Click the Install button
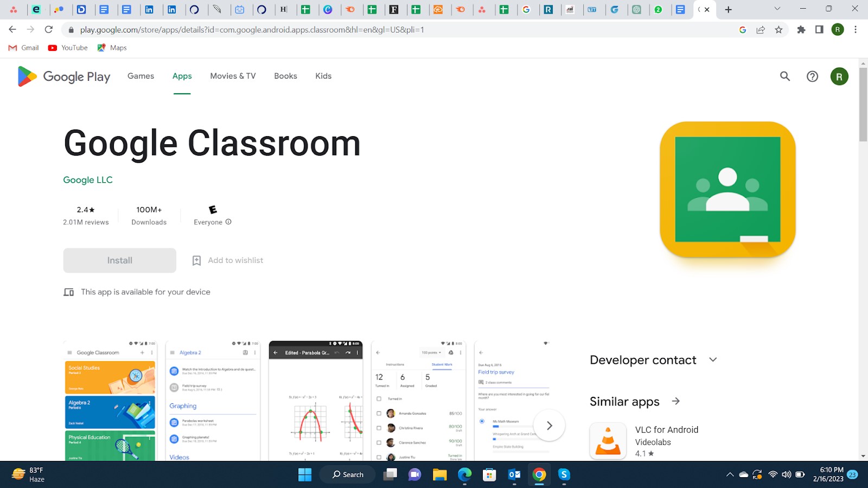Image resolution: width=868 pixels, height=488 pixels. coord(119,260)
